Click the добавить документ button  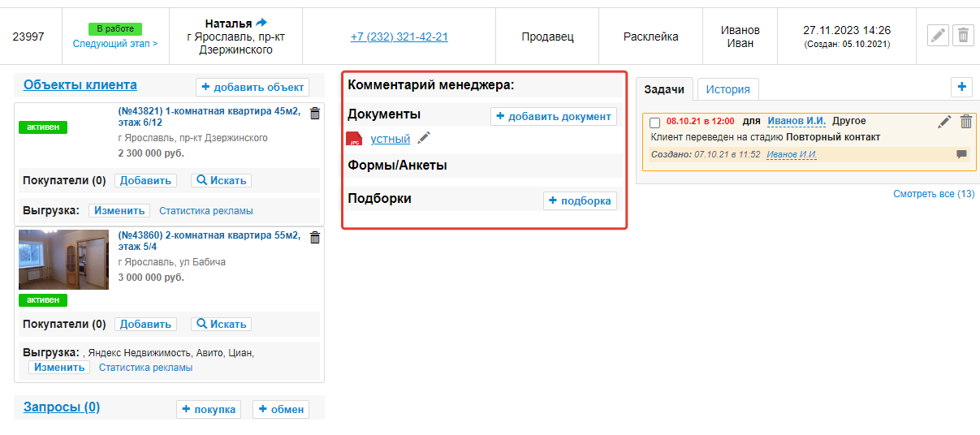click(554, 117)
